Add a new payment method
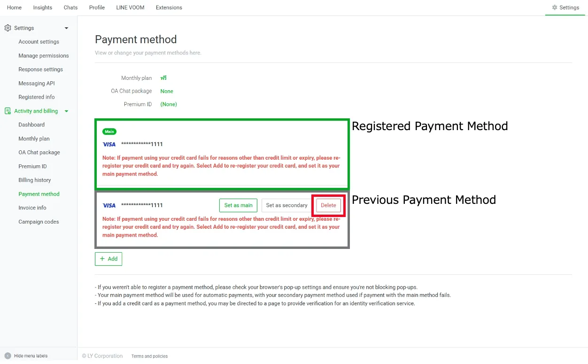 (x=108, y=259)
